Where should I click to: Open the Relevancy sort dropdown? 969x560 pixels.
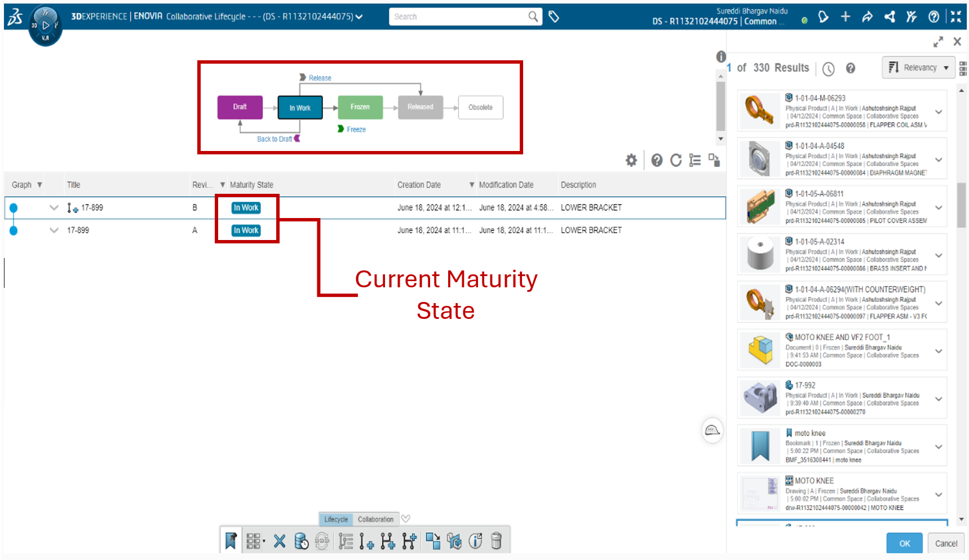(918, 68)
